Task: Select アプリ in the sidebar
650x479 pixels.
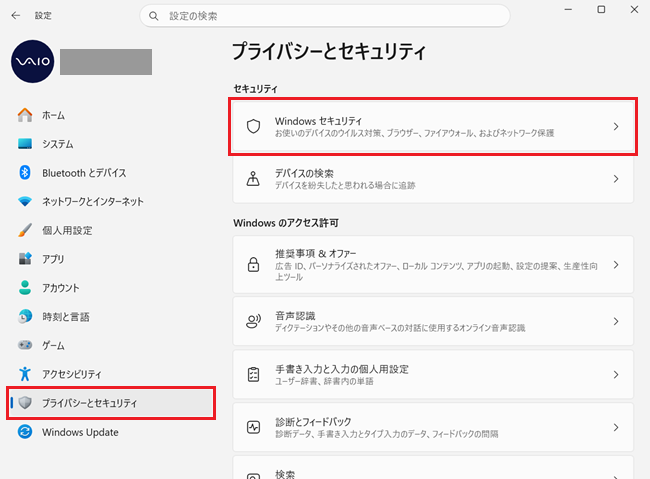Action: [x=111, y=259]
